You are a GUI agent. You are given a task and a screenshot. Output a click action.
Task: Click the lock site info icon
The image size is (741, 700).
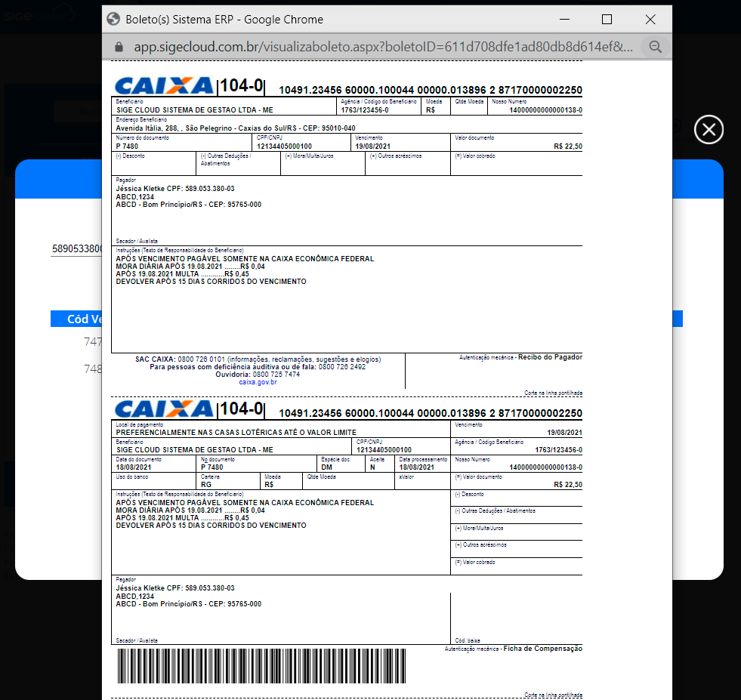click(x=119, y=47)
